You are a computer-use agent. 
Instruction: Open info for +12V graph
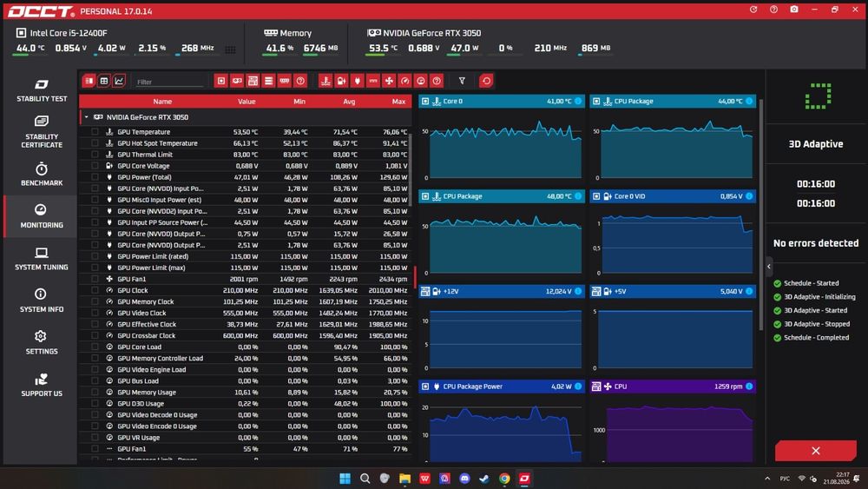coord(578,291)
